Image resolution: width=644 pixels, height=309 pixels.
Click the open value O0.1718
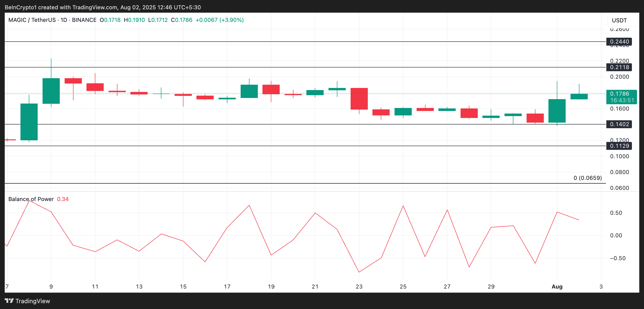coord(110,20)
